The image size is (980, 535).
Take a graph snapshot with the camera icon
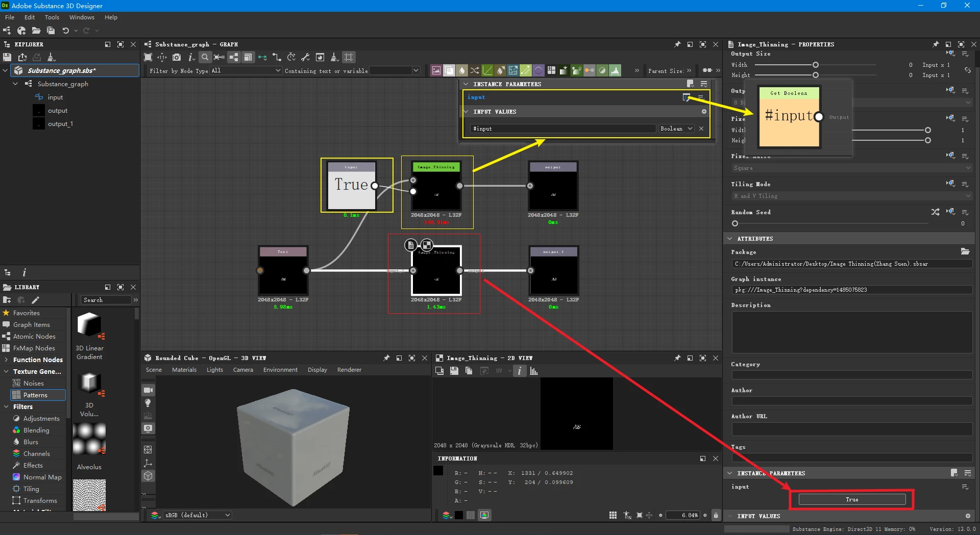point(177,57)
